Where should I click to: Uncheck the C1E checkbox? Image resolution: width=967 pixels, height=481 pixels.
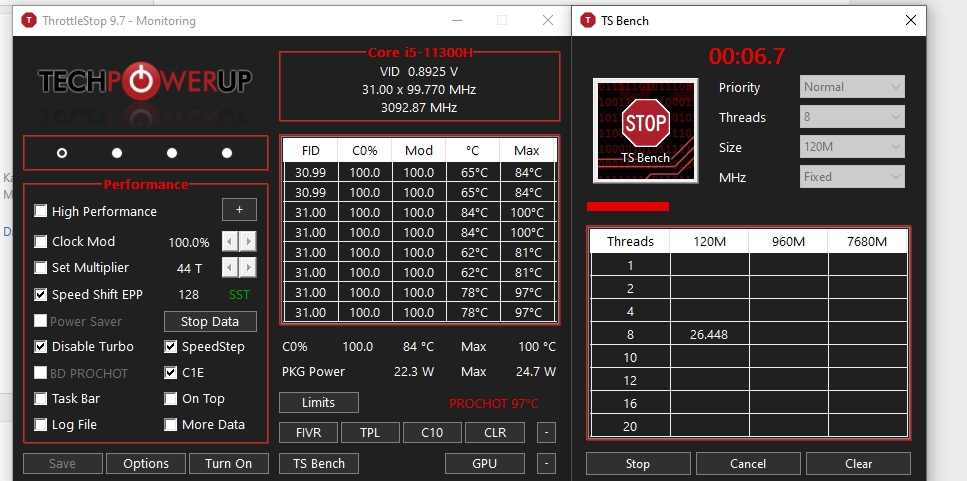tap(171, 372)
